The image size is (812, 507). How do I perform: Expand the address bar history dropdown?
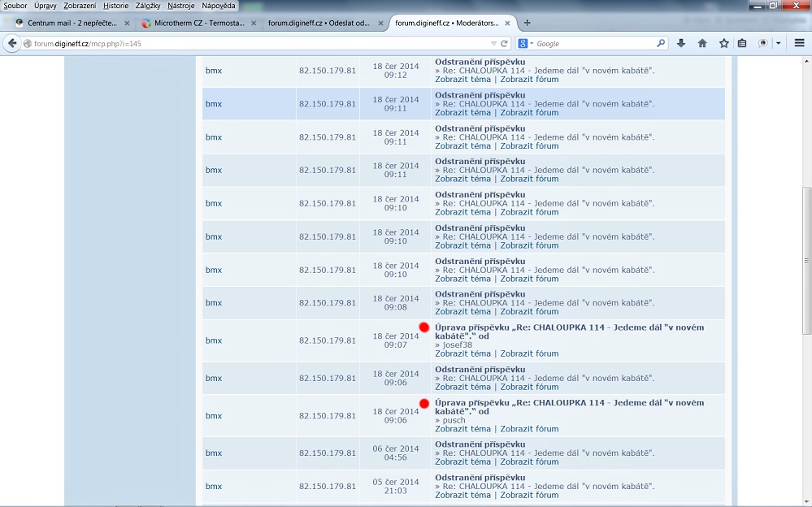pos(493,43)
